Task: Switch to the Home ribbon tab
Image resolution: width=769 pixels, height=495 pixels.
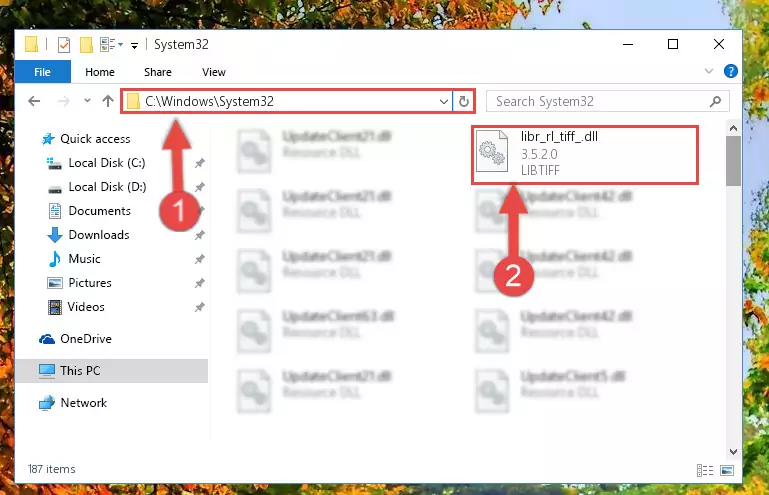Action: pyautogui.click(x=100, y=72)
